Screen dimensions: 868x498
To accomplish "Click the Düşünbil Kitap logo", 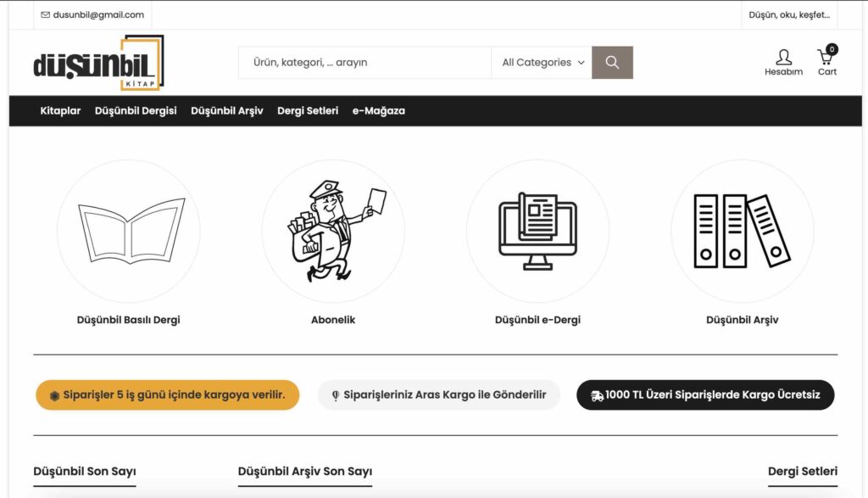I will click(x=98, y=63).
